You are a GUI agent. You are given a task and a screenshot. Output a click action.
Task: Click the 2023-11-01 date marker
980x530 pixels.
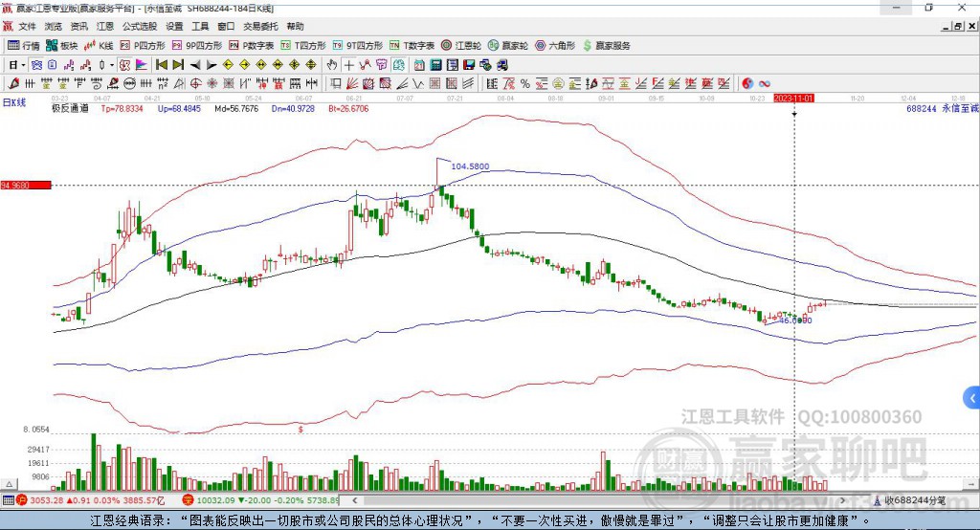pos(793,99)
